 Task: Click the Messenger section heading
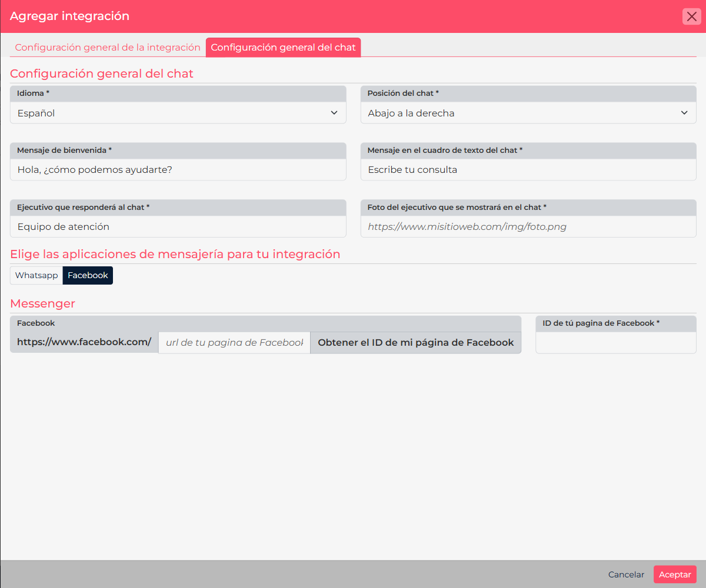[x=42, y=303]
